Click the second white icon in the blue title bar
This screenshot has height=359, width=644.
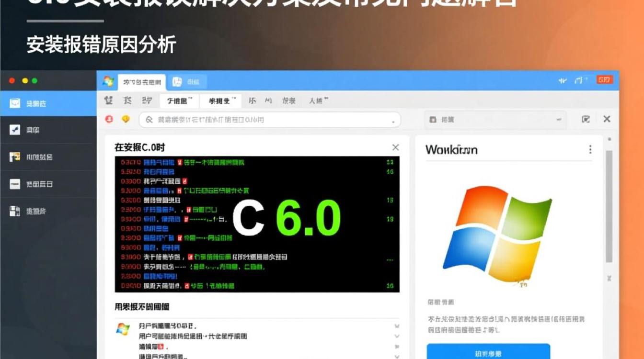(x=581, y=80)
